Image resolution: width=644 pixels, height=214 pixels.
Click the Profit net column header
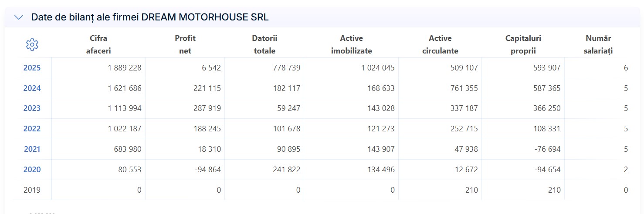click(x=185, y=44)
